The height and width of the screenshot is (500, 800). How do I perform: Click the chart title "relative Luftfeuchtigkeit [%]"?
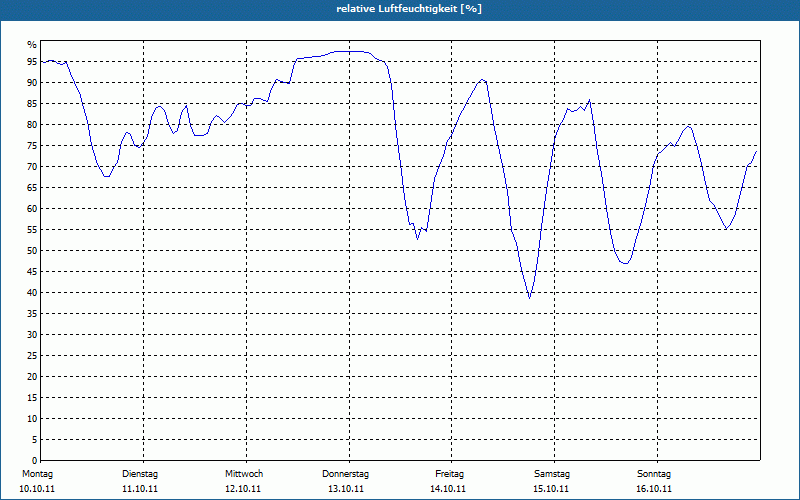point(409,9)
